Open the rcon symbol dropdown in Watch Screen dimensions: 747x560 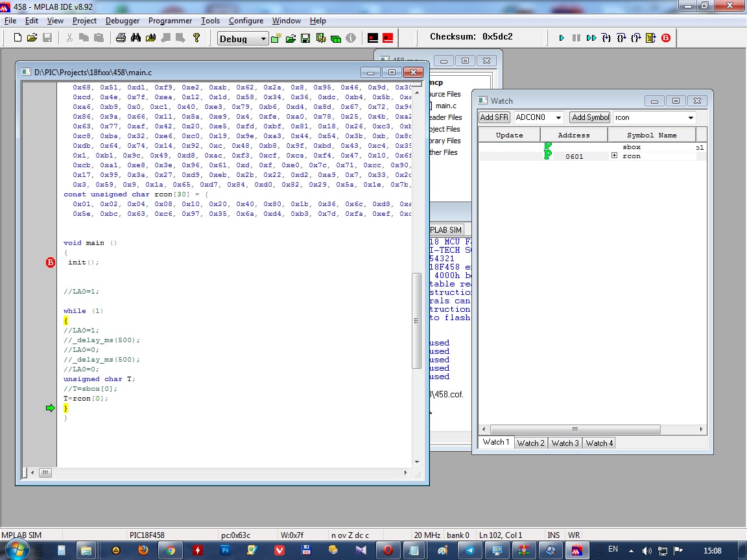click(x=691, y=117)
